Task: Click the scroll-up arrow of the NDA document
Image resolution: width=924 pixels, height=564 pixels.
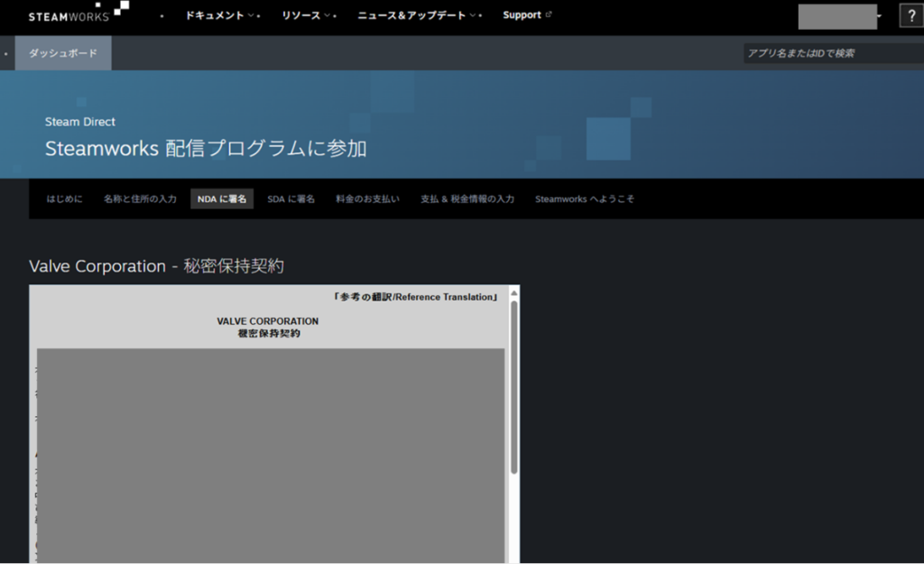Action: tap(514, 293)
